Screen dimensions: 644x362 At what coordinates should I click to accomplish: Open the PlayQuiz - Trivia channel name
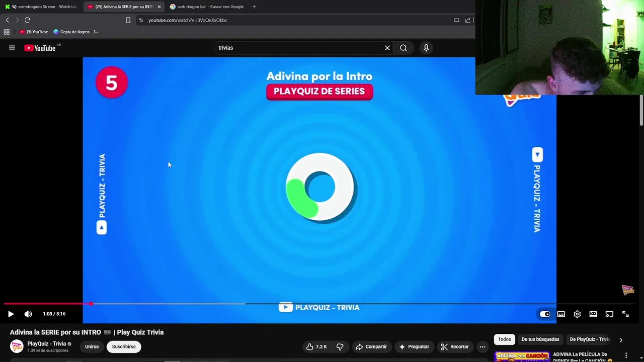[47, 344]
